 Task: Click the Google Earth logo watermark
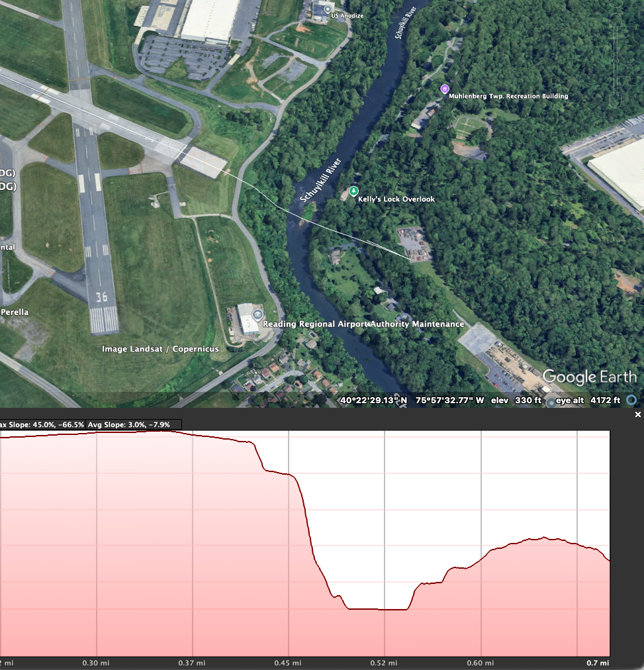590,377
